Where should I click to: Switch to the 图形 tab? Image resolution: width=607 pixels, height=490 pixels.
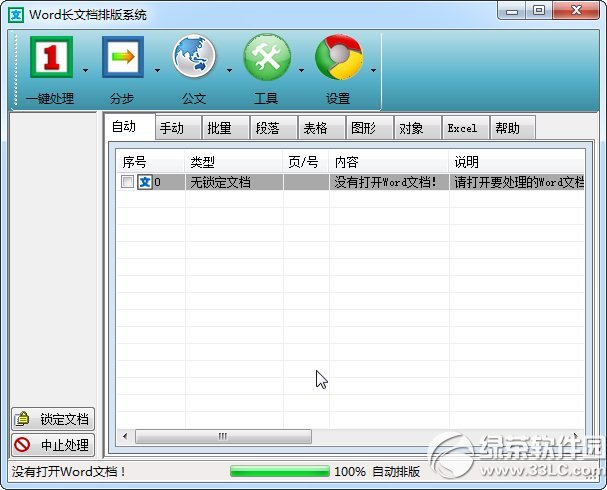tap(370, 128)
